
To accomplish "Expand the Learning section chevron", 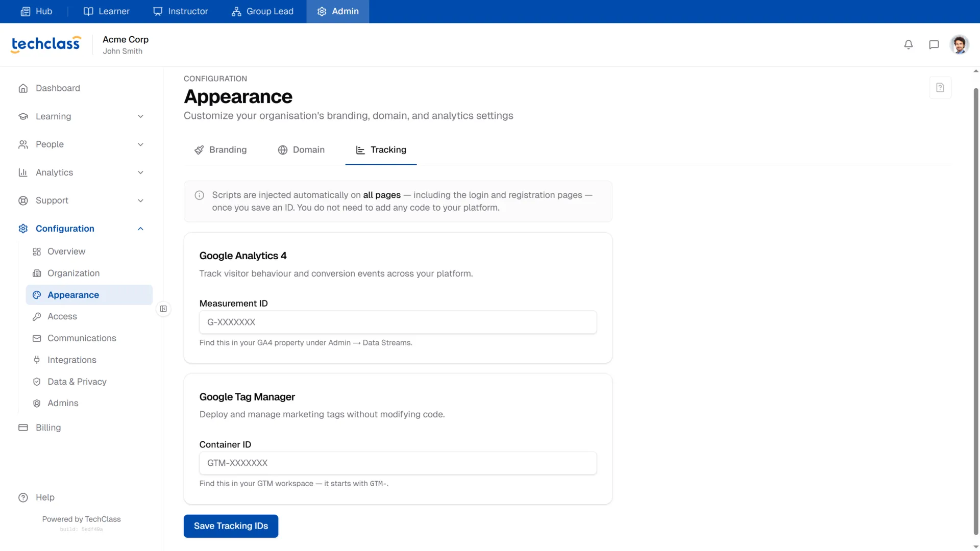I will click(x=140, y=116).
